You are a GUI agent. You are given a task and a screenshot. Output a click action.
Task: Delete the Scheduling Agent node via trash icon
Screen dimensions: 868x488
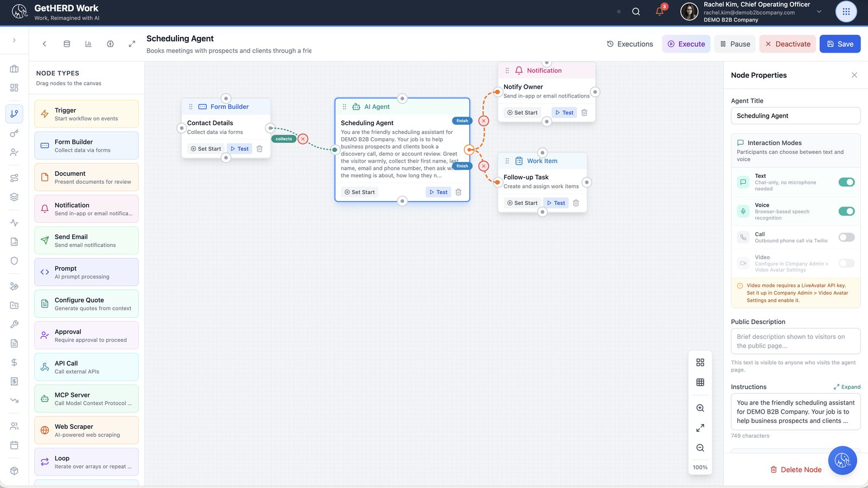[x=458, y=192]
